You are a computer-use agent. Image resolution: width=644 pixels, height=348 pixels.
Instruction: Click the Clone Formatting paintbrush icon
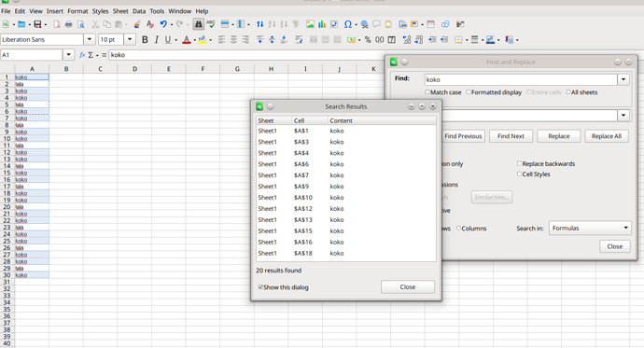[x=137, y=24]
